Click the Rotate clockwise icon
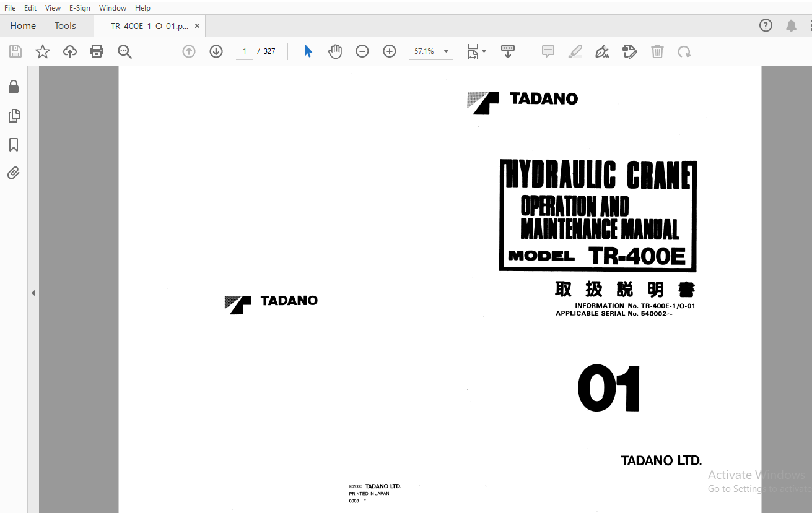The height and width of the screenshot is (513, 812). [x=684, y=51]
